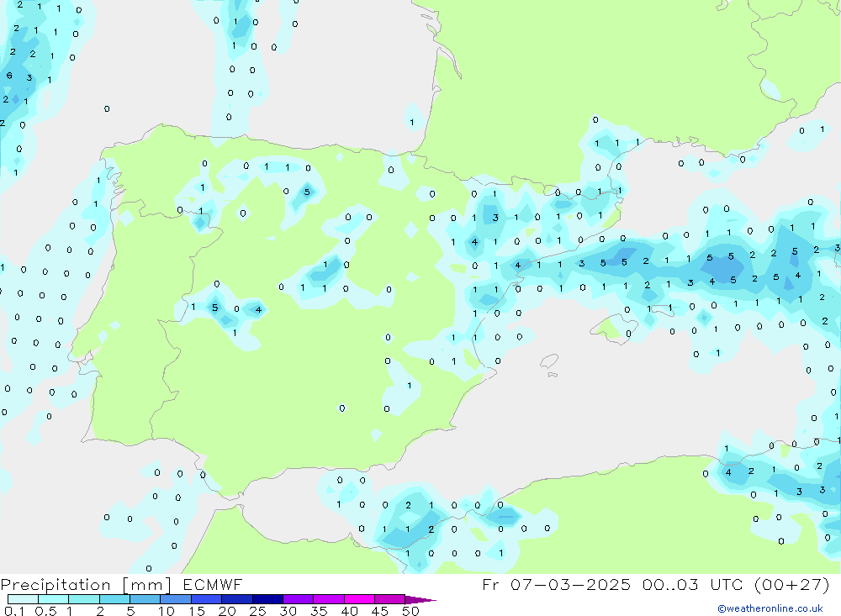This screenshot has height=616, width=841.
Task: Select the 2–5 mm legend color swatch
Action: [114, 599]
